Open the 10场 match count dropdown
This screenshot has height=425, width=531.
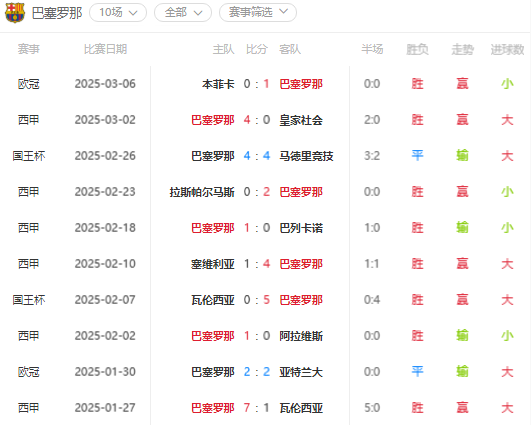coord(118,13)
